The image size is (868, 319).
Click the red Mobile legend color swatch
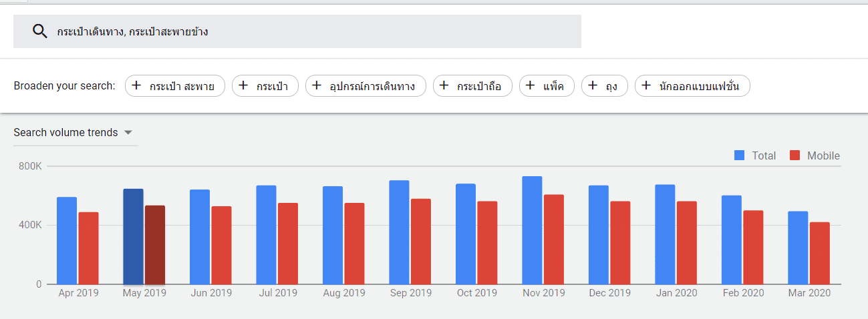coord(794,155)
